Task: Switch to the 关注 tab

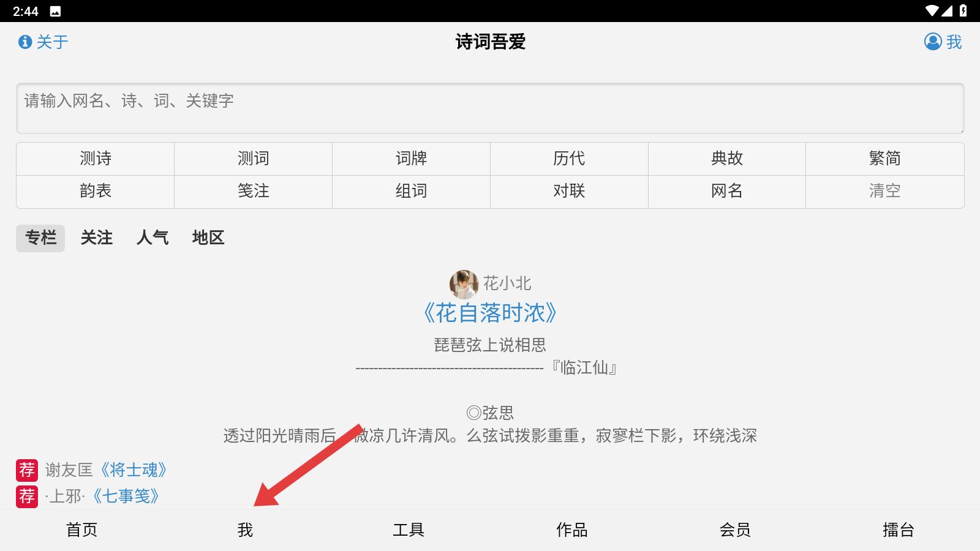Action: tap(97, 238)
